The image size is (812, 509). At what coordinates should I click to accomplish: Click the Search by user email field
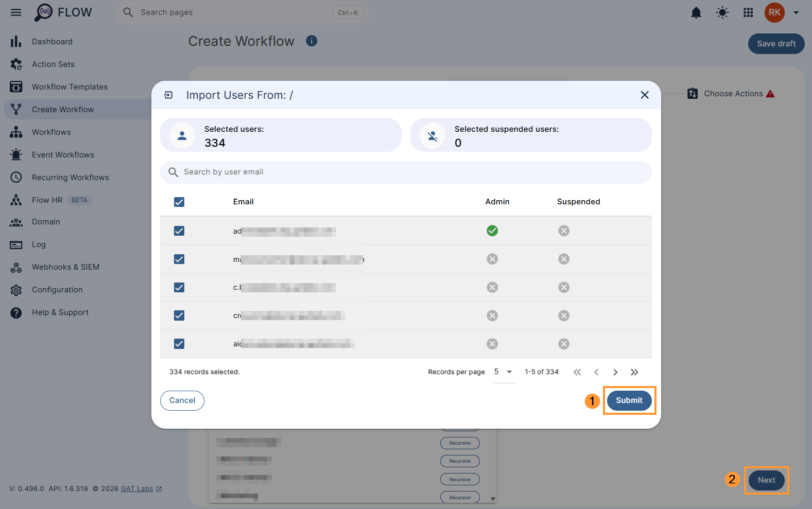tap(406, 172)
